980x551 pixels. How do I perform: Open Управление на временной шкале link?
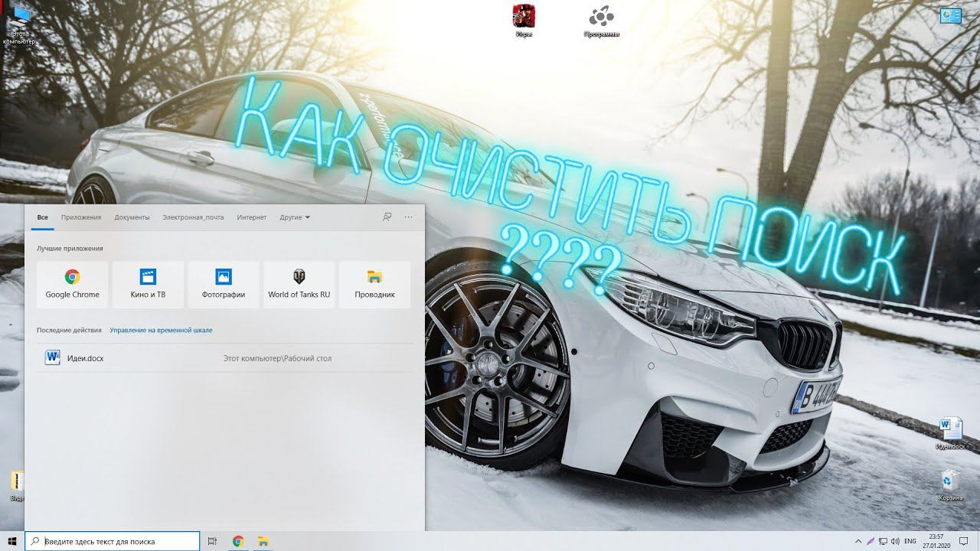(x=161, y=331)
